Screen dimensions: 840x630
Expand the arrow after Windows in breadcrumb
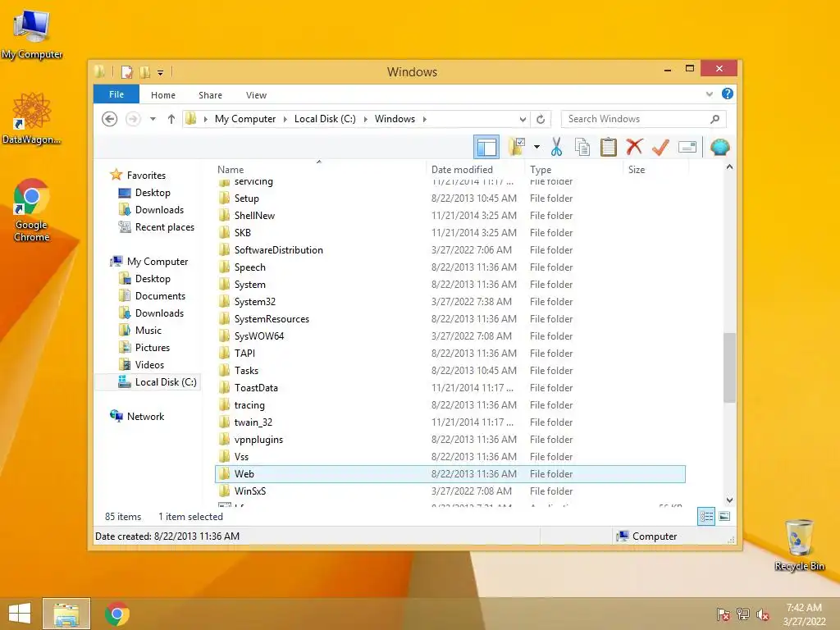[x=424, y=119]
